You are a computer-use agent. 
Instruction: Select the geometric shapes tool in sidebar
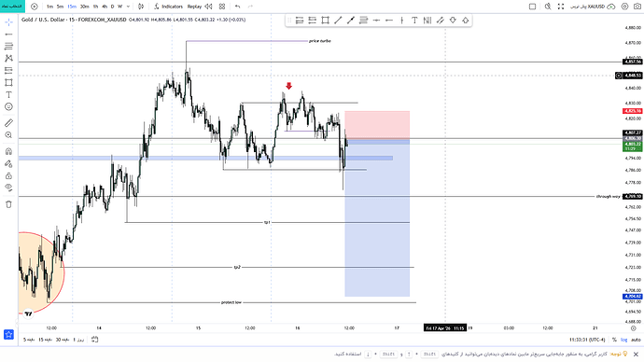tap(8, 82)
